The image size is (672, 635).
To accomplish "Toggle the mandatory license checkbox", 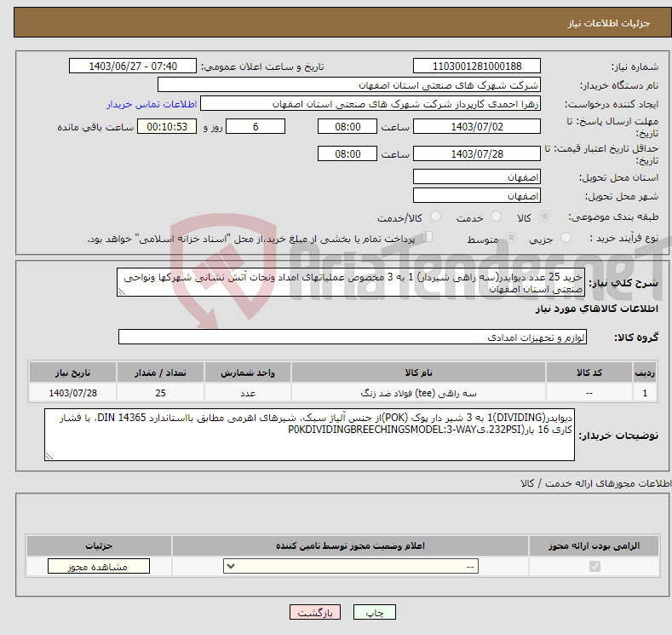I will [594, 567].
